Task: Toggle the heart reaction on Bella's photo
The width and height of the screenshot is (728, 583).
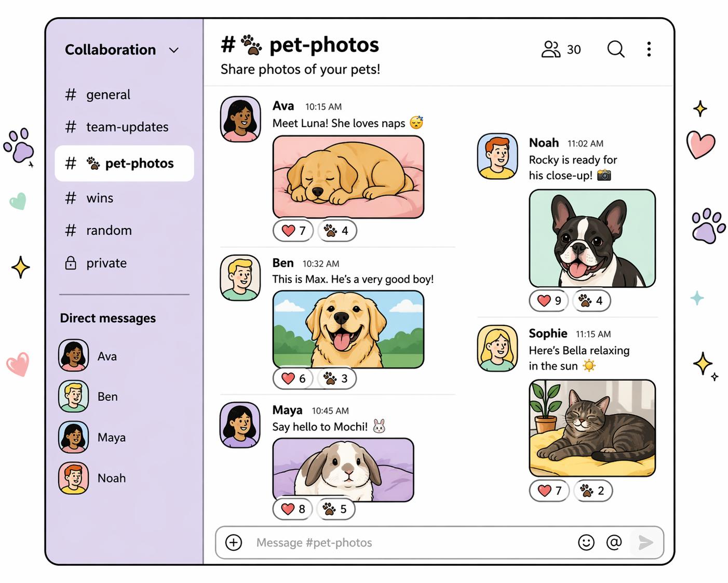Action: pyautogui.click(x=548, y=491)
